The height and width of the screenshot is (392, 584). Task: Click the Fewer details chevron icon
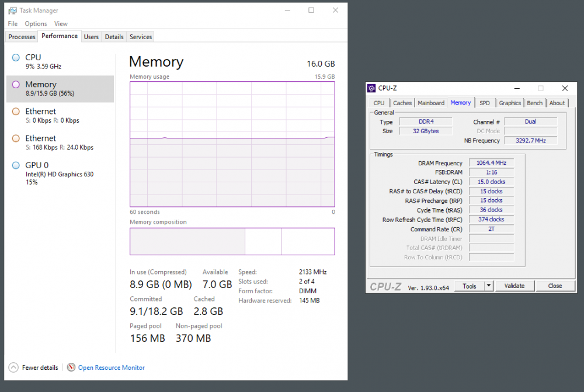click(13, 367)
